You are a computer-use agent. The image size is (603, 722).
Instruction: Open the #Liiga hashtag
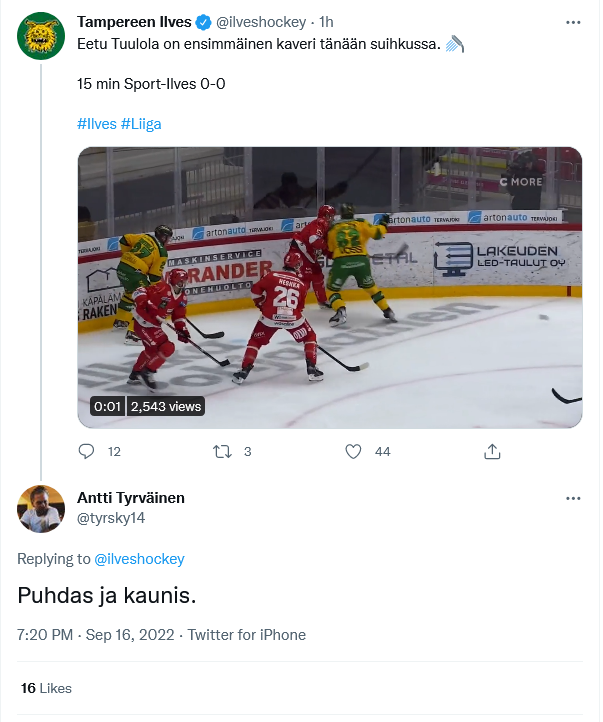pos(141,124)
